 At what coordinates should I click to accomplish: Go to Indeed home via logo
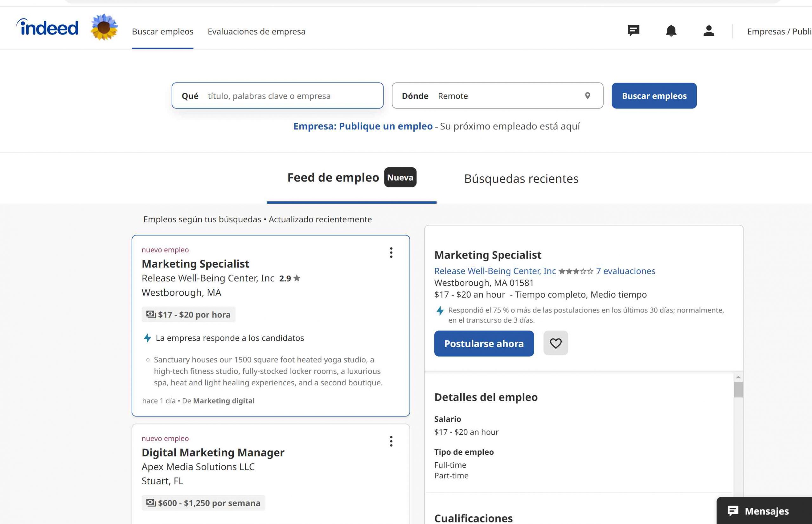point(47,27)
